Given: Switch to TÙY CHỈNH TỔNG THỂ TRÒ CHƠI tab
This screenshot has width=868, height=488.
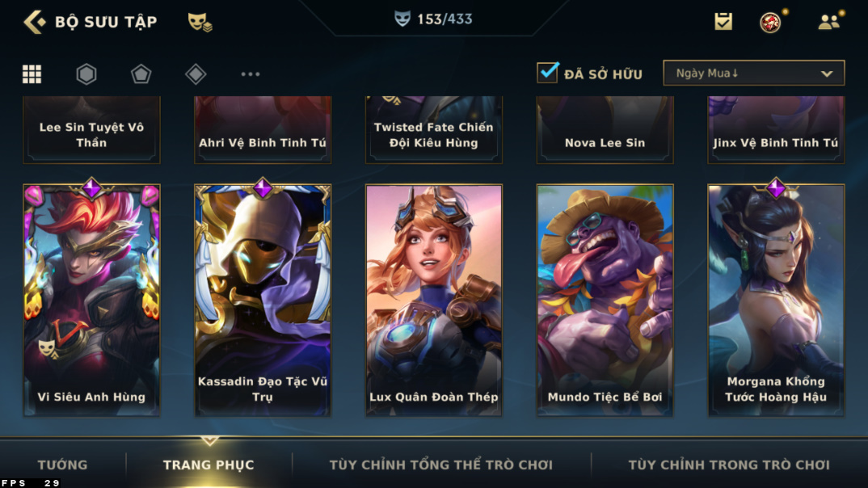Looking at the screenshot, I should [x=441, y=465].
